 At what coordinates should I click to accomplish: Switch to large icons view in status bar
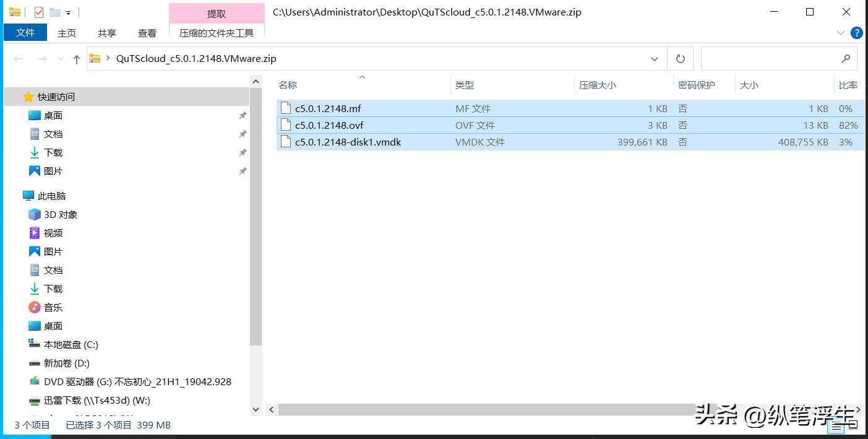(853, 426)
